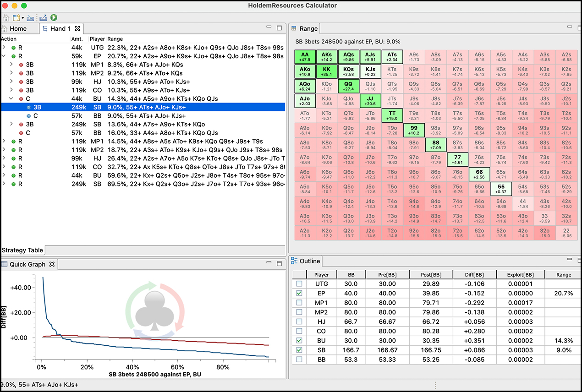Expand the MP1 119k 3B row
The width and height of the screenshot is (582, 392).
pos(11,65)
